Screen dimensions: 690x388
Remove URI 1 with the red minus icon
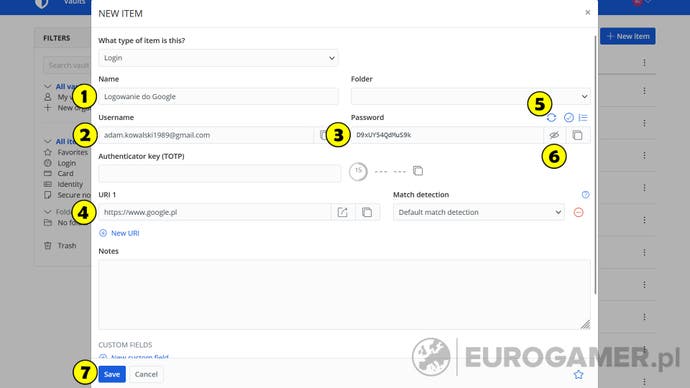click(x=579, y=212)
